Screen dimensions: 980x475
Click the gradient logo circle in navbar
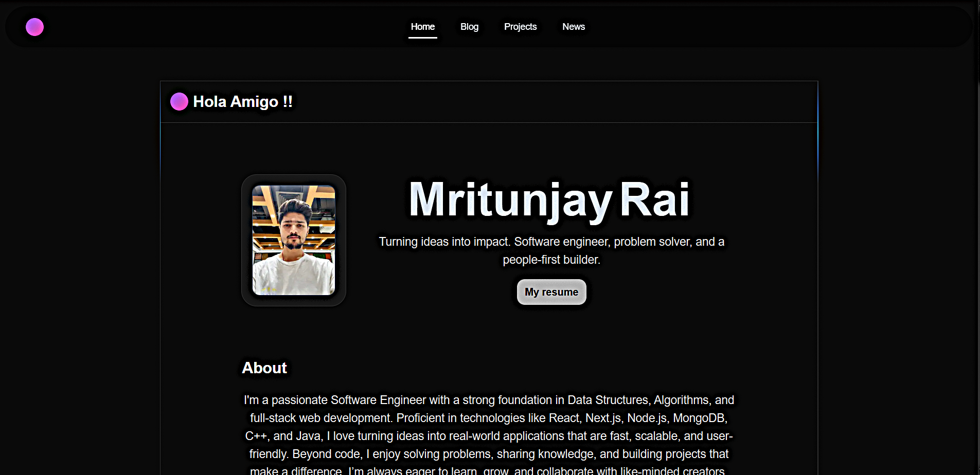click(34, 27)
